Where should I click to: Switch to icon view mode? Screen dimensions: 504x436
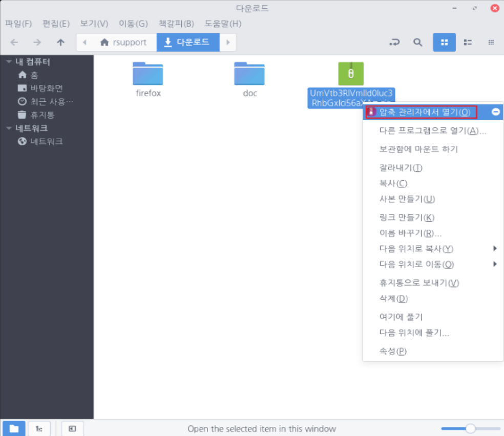coord(444,42)
